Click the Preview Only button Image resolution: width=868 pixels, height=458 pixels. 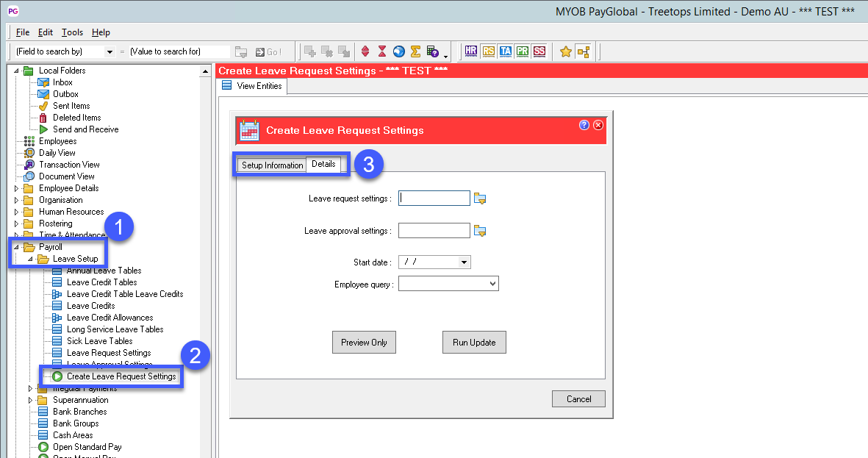point(364,343)
